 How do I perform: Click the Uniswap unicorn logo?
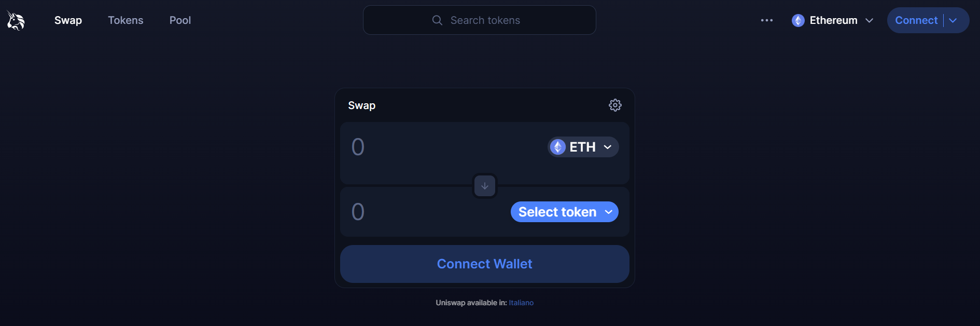click(16, 21)
